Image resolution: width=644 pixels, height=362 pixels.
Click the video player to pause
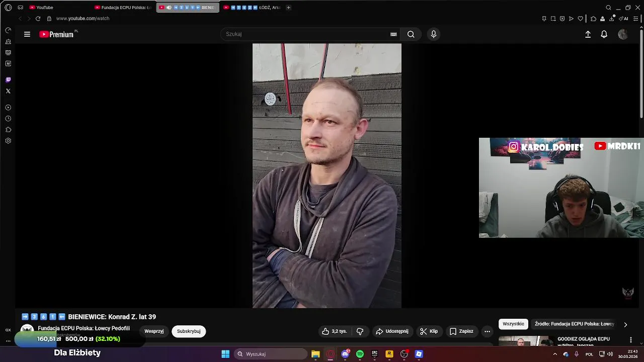pyautogui.click(x=327, y=175)
